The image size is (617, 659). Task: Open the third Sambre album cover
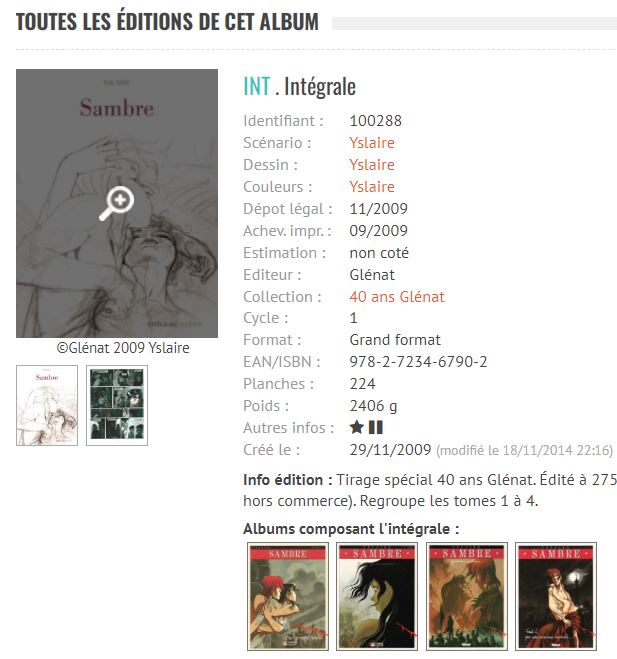click(467, 596)
